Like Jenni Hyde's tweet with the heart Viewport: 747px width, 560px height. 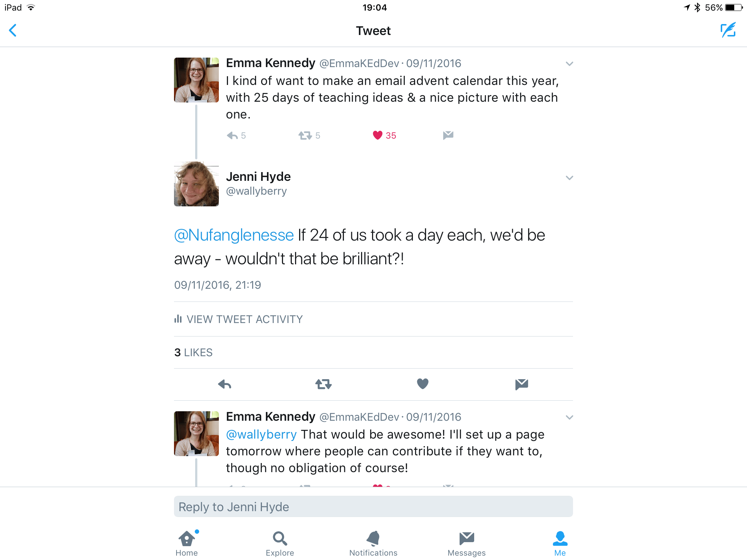(423, 384)
